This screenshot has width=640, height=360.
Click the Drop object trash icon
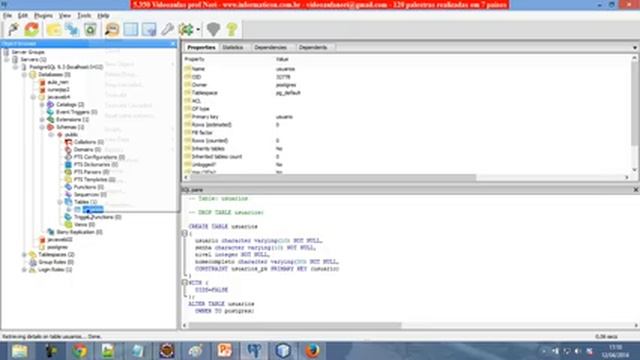pos(90,29)
